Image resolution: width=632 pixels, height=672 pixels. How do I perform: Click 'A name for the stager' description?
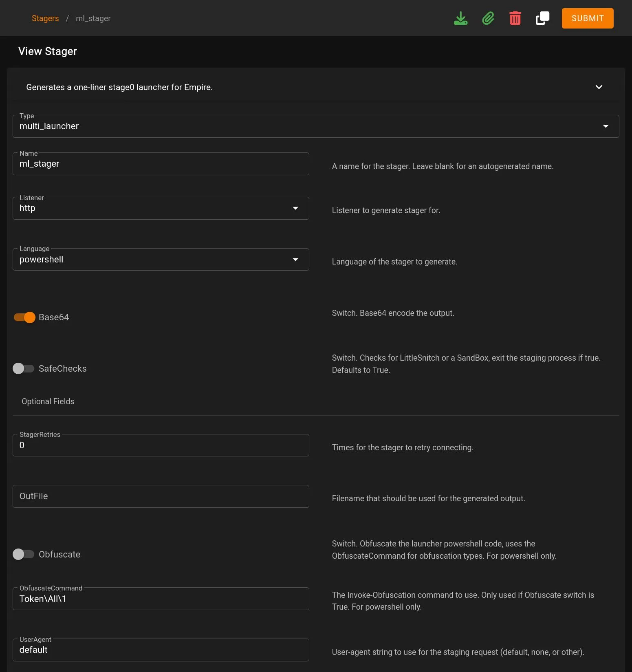(443, 166)
